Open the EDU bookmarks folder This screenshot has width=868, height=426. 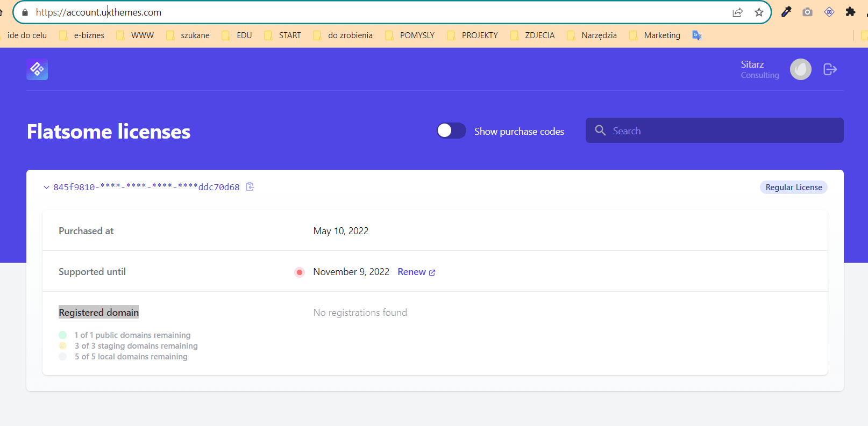coord(237,35)
